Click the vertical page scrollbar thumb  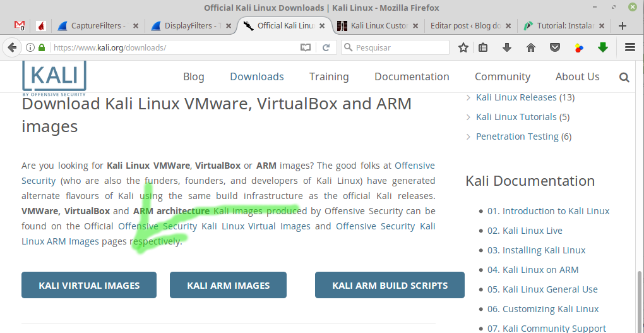point(640,302)
